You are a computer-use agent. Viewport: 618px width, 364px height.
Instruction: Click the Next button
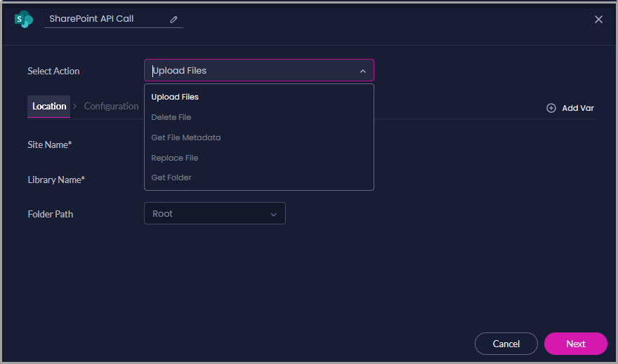pyautogui.click(x=575, y=344)
